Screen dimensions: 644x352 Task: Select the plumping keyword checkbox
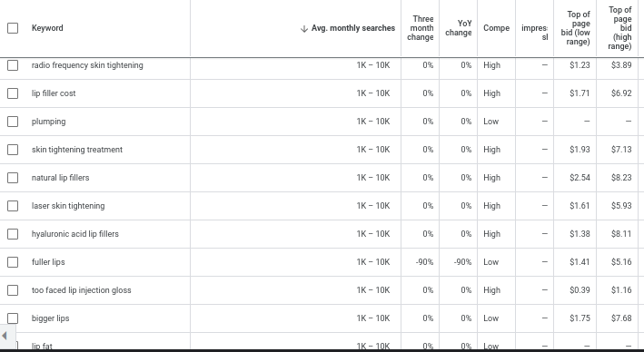(x=13, y=122)
